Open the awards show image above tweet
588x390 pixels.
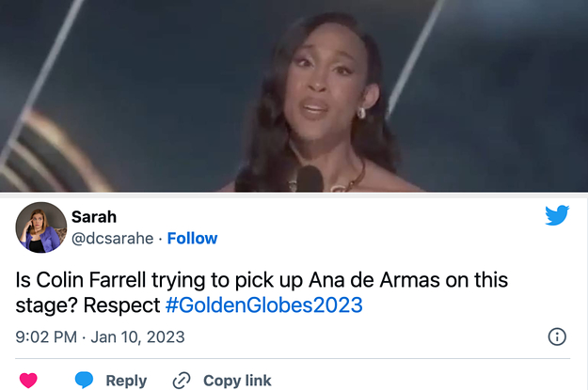point(294,94)
